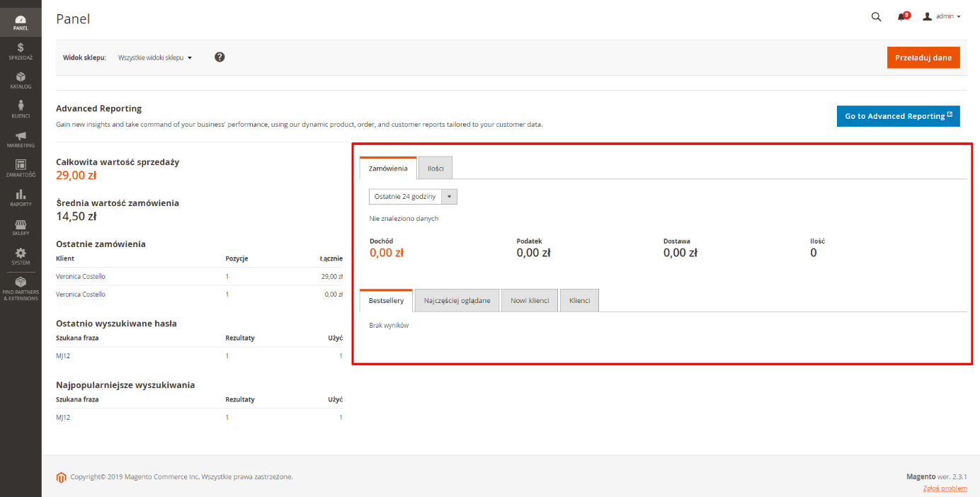Open Find Partners & Extensions
Screen dimensions: 980x497
click(x=21, y=289)
